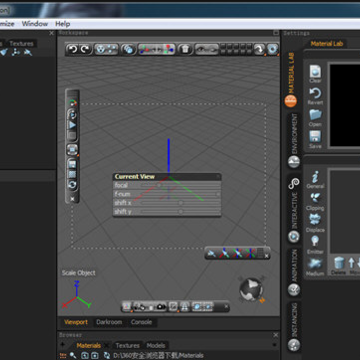Click the material preview black thumbnail
This screenshot has height=360, width=360.
coord(345,105)
